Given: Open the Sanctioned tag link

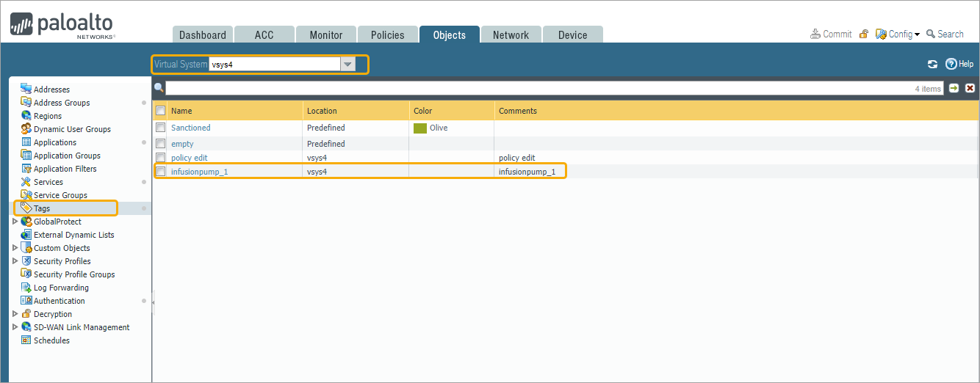Looking at the screenshot, I should [x=190, y=128].
